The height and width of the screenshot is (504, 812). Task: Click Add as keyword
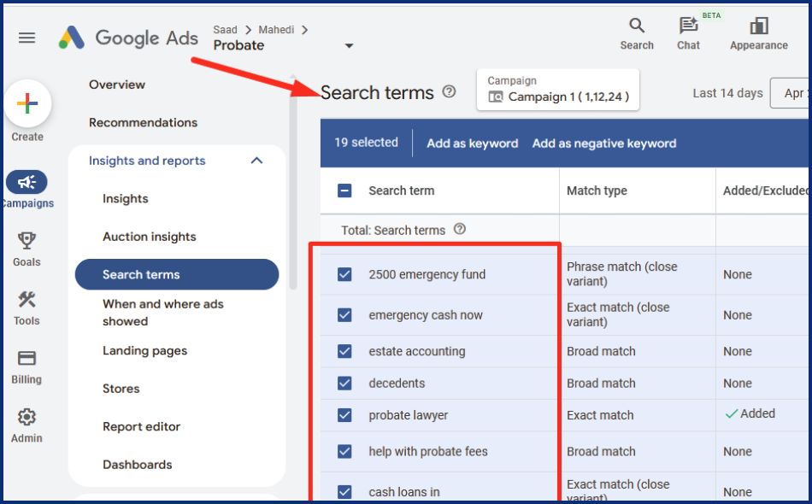(473, 144)
